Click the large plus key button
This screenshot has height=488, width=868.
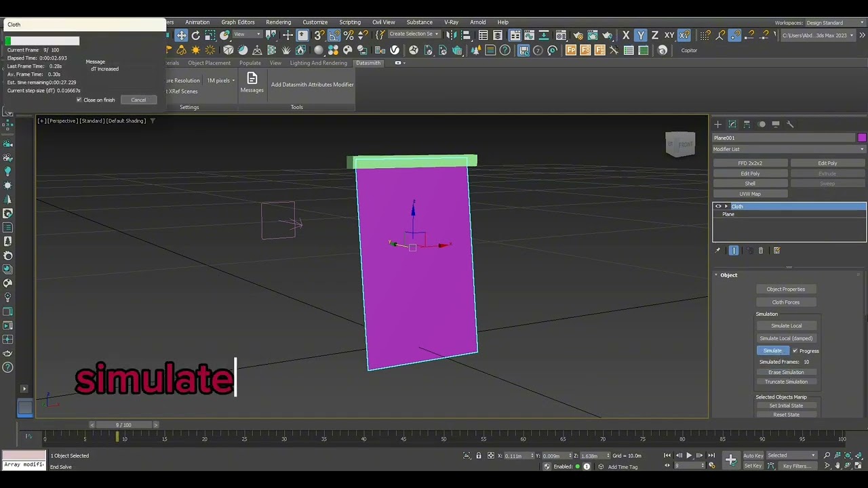[730, 460]
